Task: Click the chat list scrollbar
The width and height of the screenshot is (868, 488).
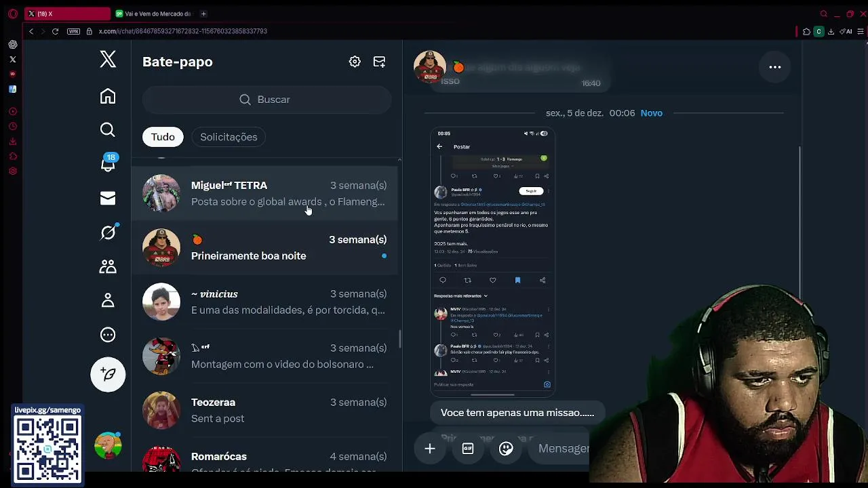Action: click(399, 339)
